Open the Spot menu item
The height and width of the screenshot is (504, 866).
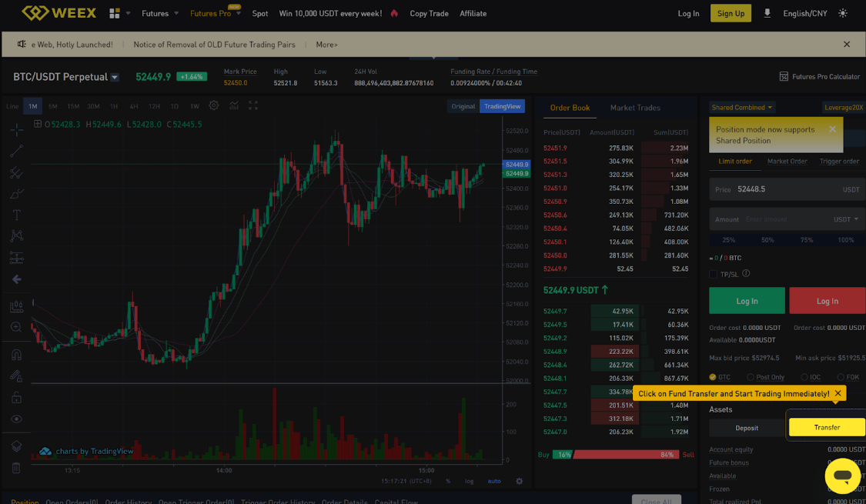259,13
